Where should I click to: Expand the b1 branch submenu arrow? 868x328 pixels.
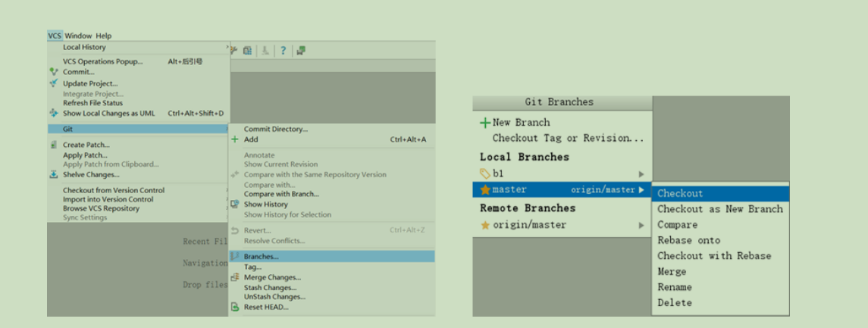pyautogui.click(x=641, y=174)
